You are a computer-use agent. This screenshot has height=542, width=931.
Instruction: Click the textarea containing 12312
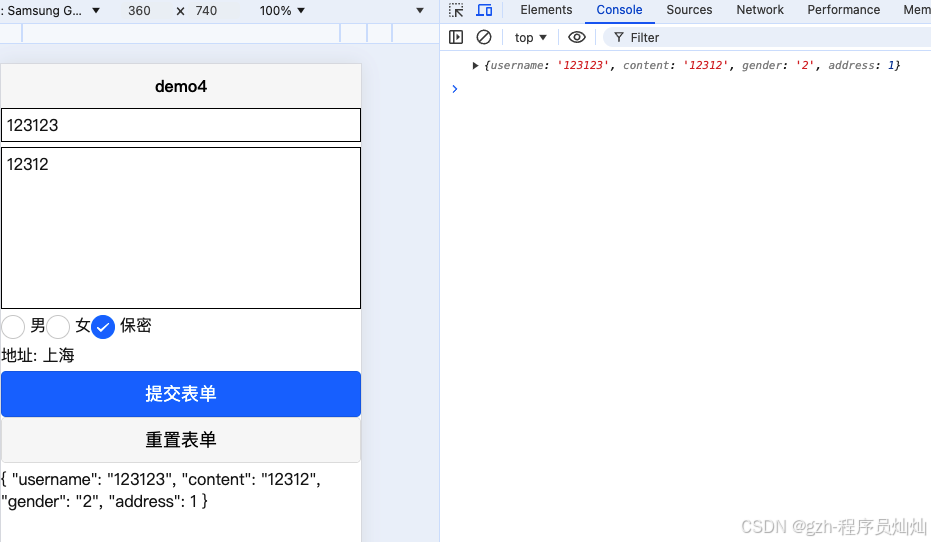tap(181, 228)
